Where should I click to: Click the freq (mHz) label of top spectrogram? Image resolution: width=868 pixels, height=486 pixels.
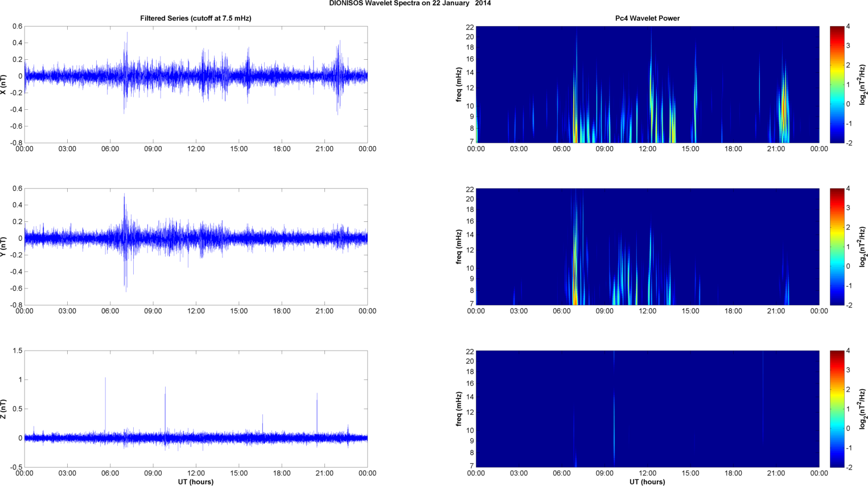(x=459, y=84)
